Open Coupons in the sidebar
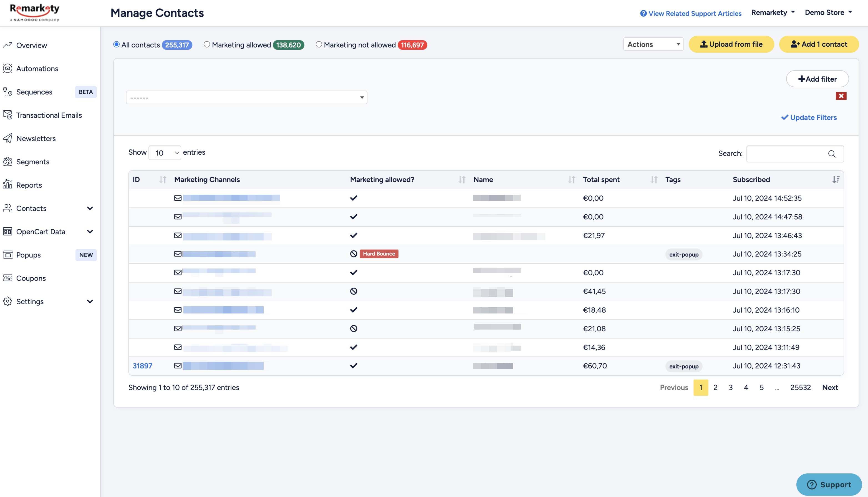The height and width of the screenshot is (497, 868). coord(31,278)
